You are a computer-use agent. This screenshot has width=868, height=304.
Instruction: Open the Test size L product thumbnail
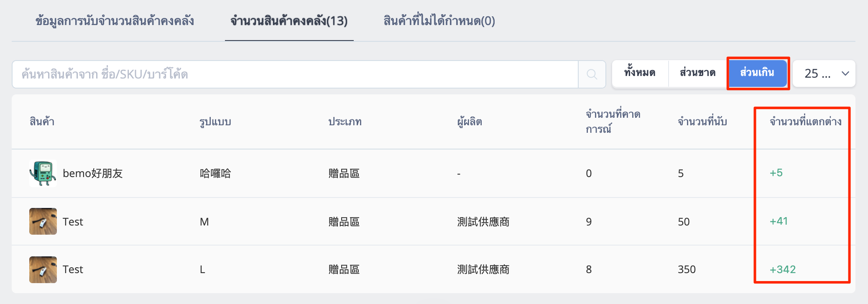[x=43, y=270]
